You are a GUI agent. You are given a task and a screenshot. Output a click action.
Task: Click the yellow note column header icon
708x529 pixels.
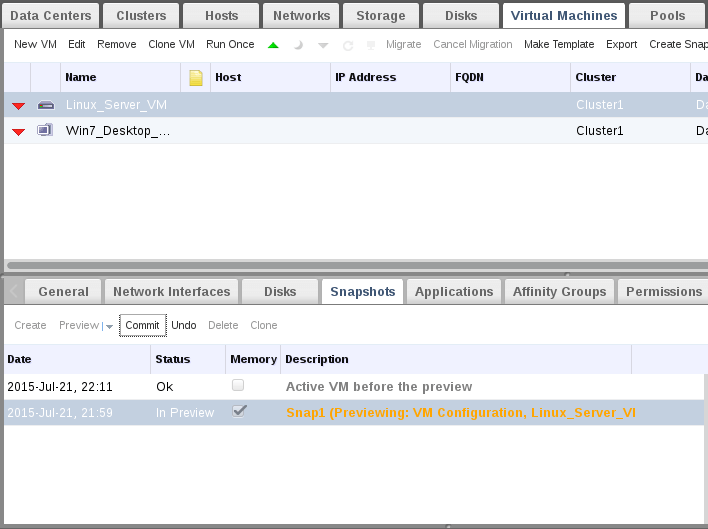point(196,77)
